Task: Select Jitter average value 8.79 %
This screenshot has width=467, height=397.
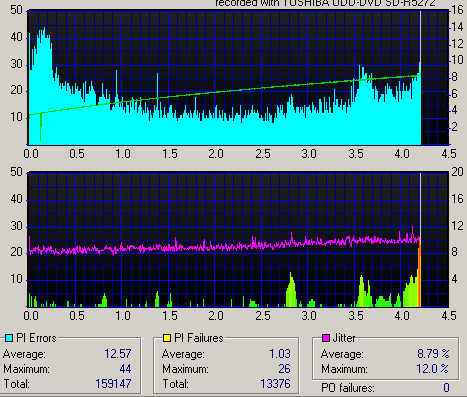Action: click(433, 354)
